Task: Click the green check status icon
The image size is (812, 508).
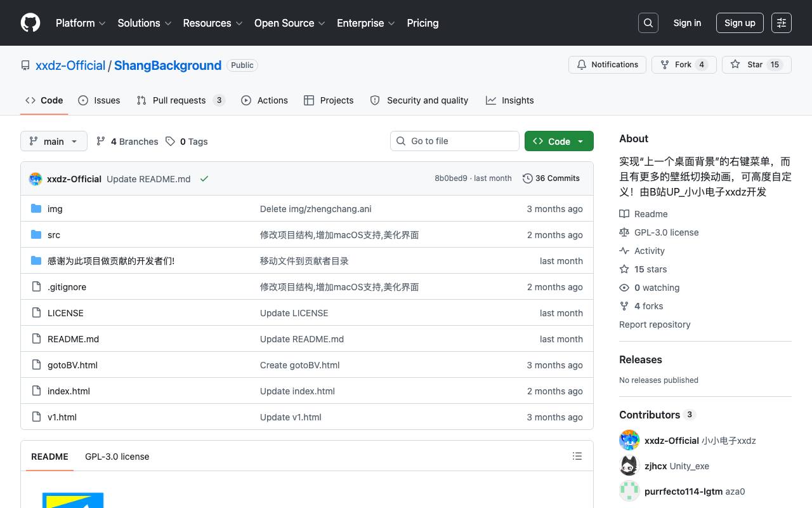Action: [204, 179]
